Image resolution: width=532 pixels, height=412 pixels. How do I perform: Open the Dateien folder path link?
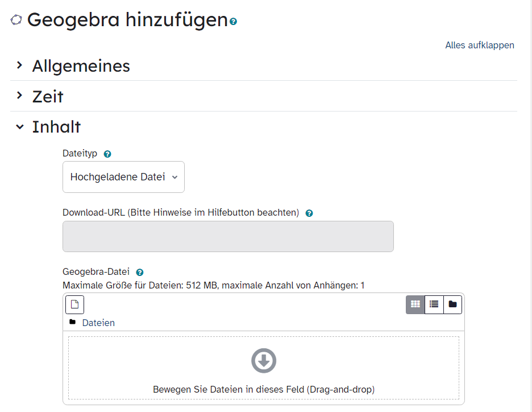tap(98, 323)
